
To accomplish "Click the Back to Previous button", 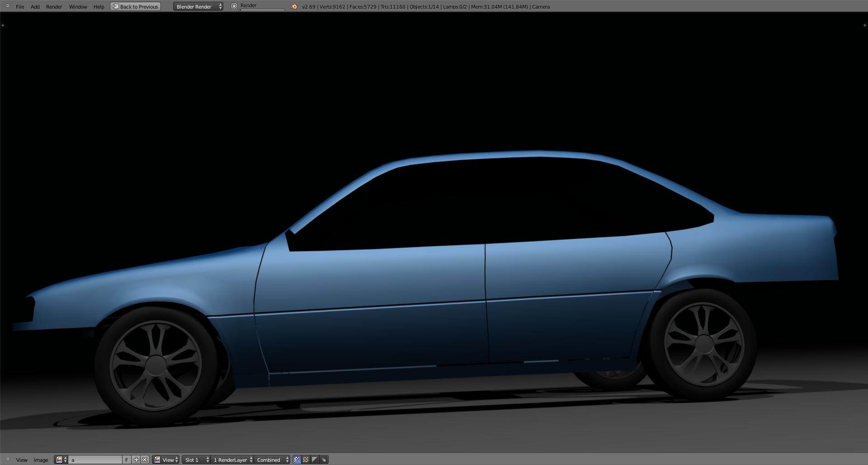I will pos(136,6).
